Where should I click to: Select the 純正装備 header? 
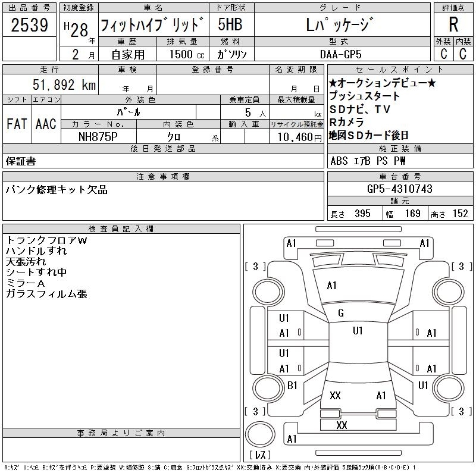click(400, 148)
